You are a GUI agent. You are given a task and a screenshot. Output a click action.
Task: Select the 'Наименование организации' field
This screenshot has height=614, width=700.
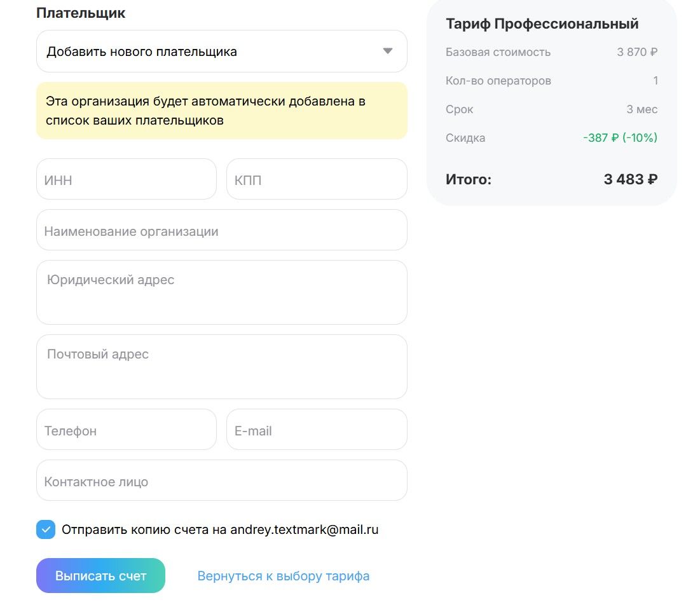pyautogui.click(x=221, y=230)
